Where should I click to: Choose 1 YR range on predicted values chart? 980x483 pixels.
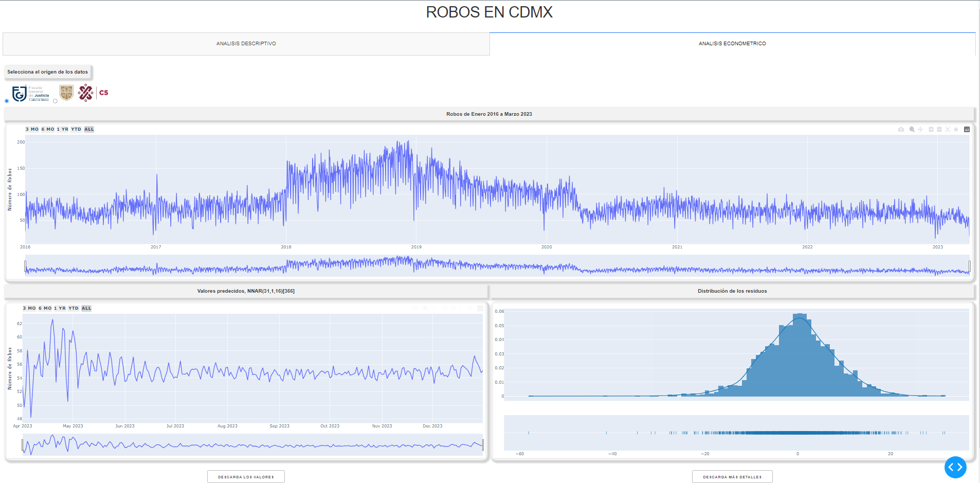[x=60, y=308]
